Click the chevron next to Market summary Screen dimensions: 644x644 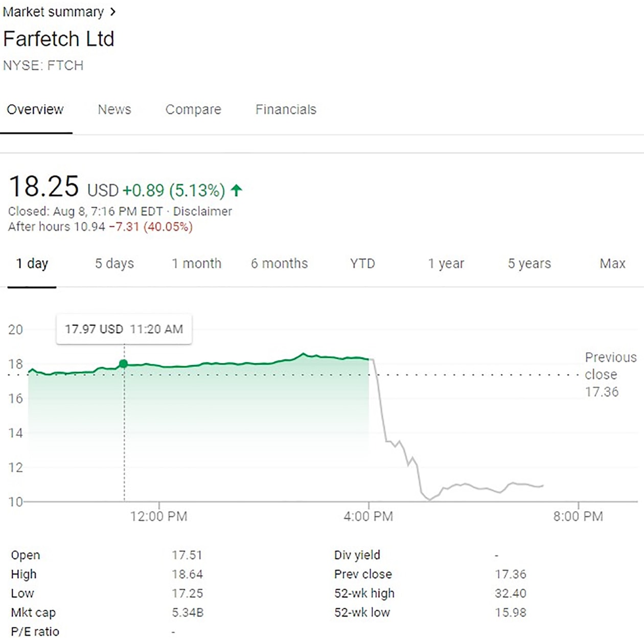point(113,11)
